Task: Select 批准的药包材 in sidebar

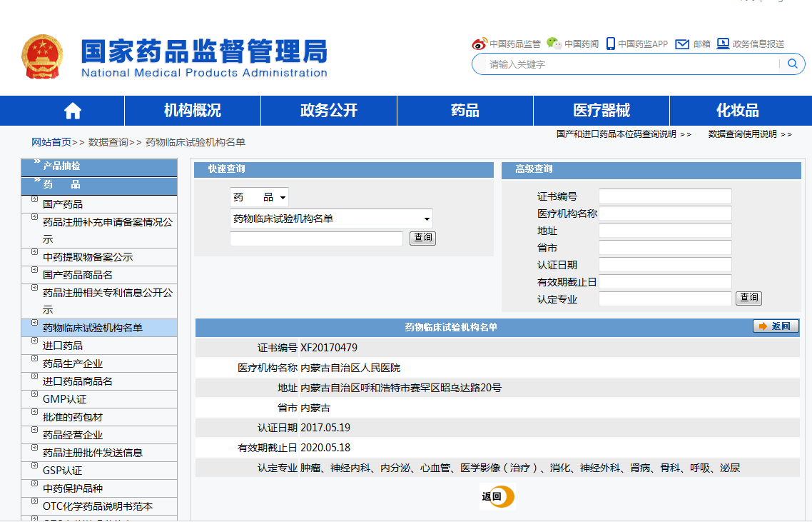Action: point(73,417)
